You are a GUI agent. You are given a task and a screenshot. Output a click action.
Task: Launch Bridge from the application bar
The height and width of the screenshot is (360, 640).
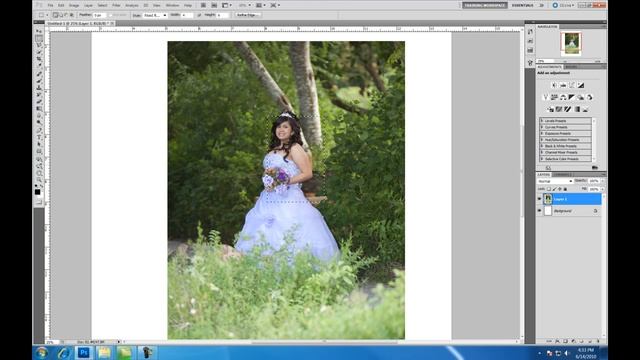coord(203,5)
